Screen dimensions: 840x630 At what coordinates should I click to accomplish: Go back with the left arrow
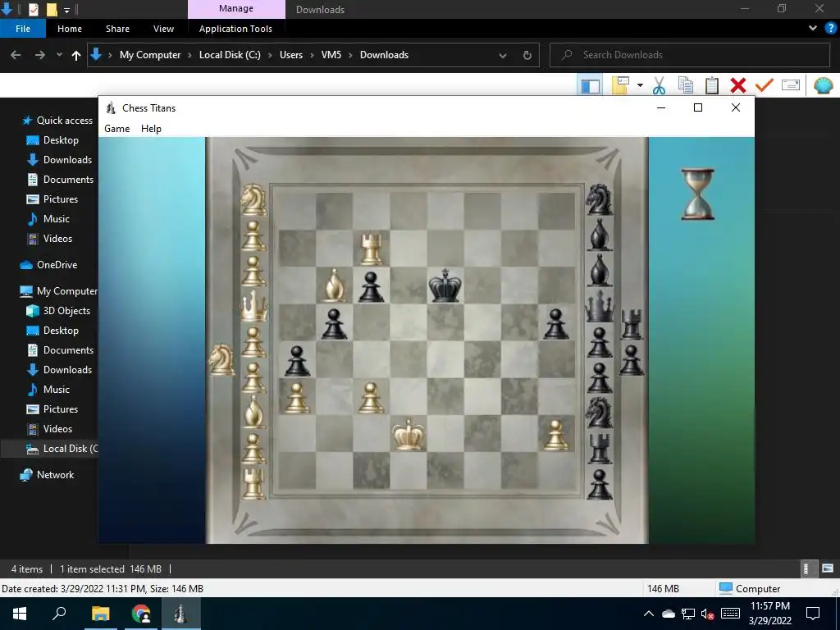(x=16, y=55)
